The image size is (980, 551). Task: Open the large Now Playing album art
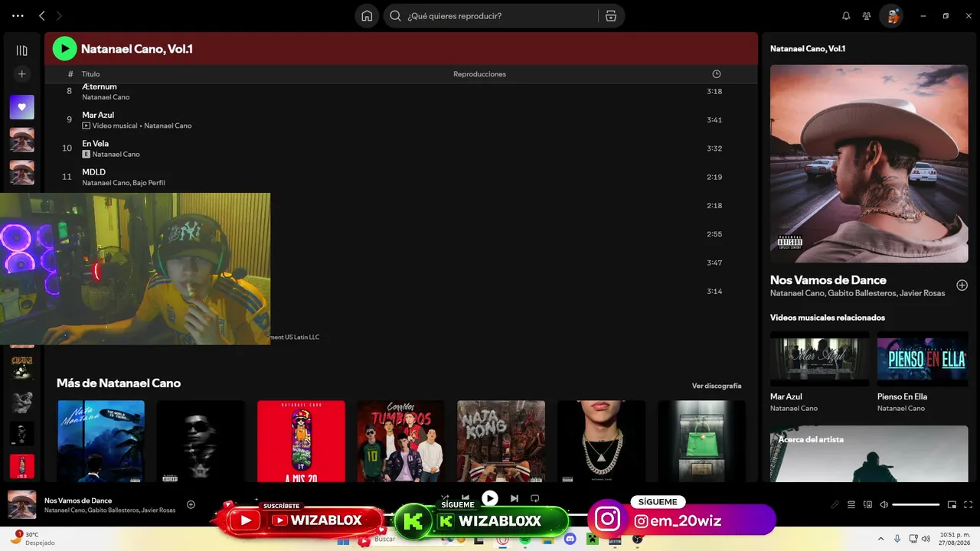point(869,164)
